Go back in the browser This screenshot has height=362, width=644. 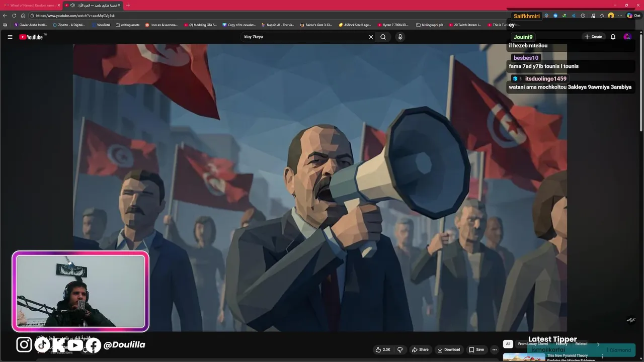[5, 16]
